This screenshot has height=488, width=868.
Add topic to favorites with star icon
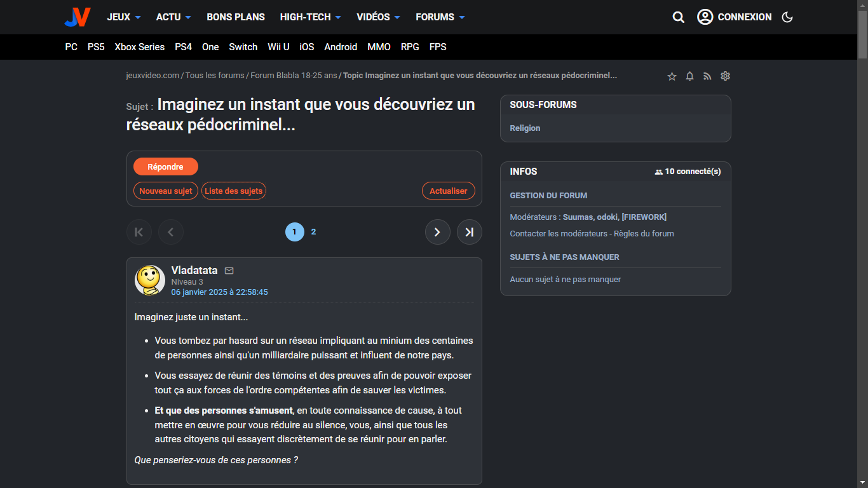point(672,76)
